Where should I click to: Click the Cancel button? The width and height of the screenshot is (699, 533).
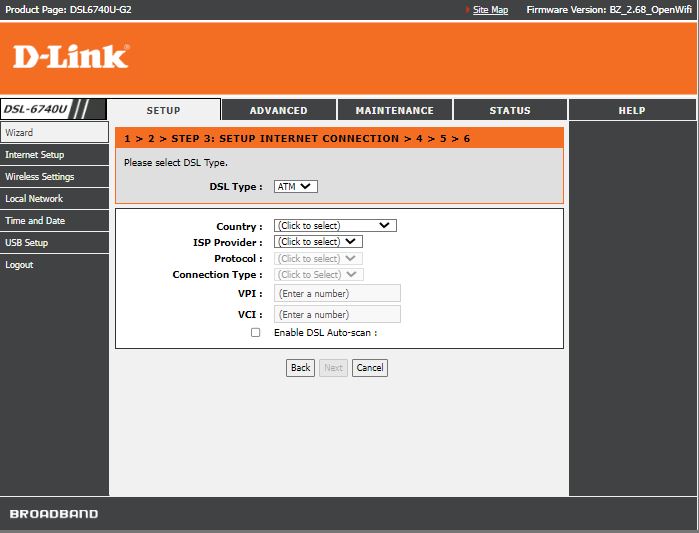[370, 368]
